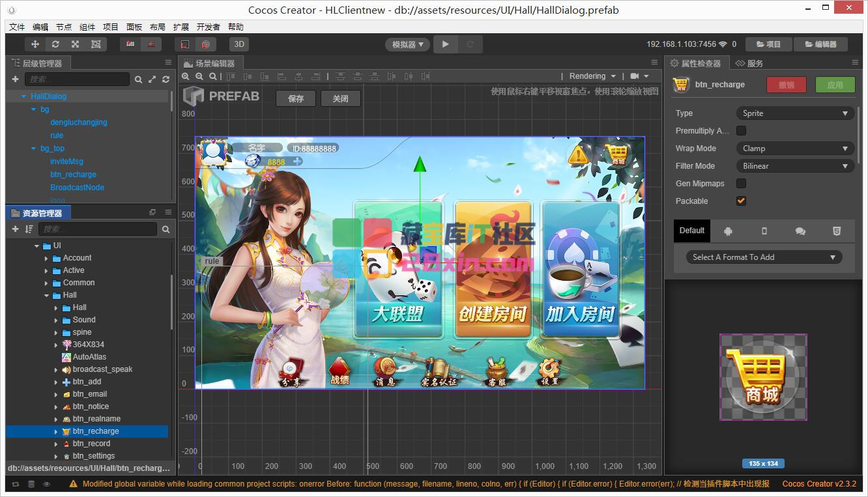868x497 pixels.
Task: Expand the Sound folder
Action: point(56,320)
